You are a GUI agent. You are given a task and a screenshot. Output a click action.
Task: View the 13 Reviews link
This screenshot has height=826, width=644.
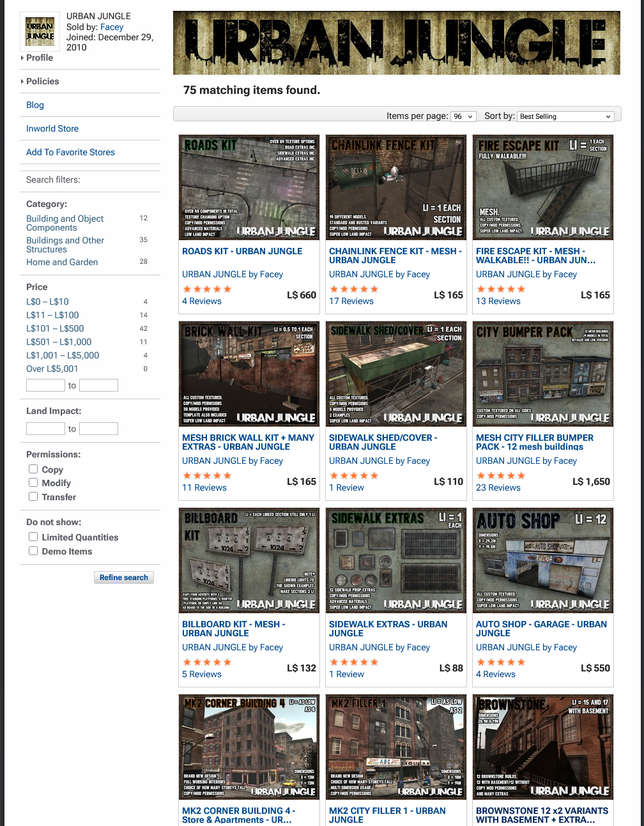point(498,301)
